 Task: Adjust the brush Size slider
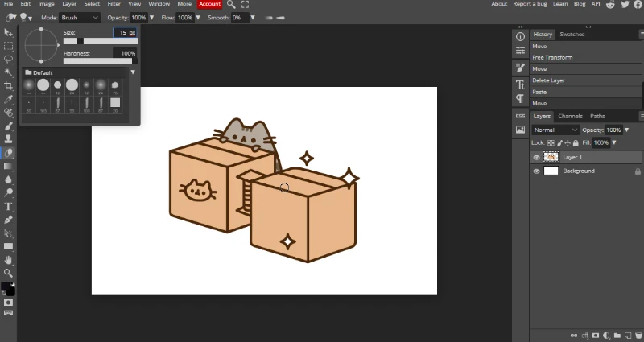pyautogui.click(x=100, y=41)
